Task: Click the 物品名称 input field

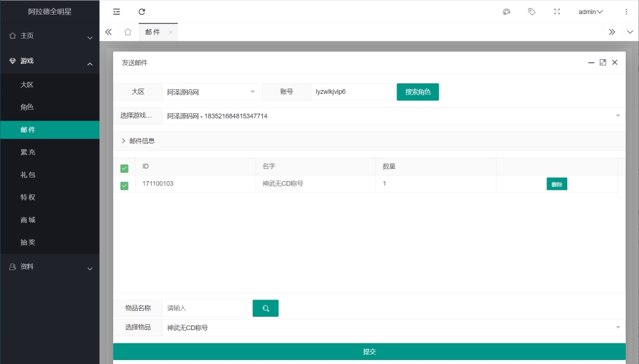Action: 204,309
